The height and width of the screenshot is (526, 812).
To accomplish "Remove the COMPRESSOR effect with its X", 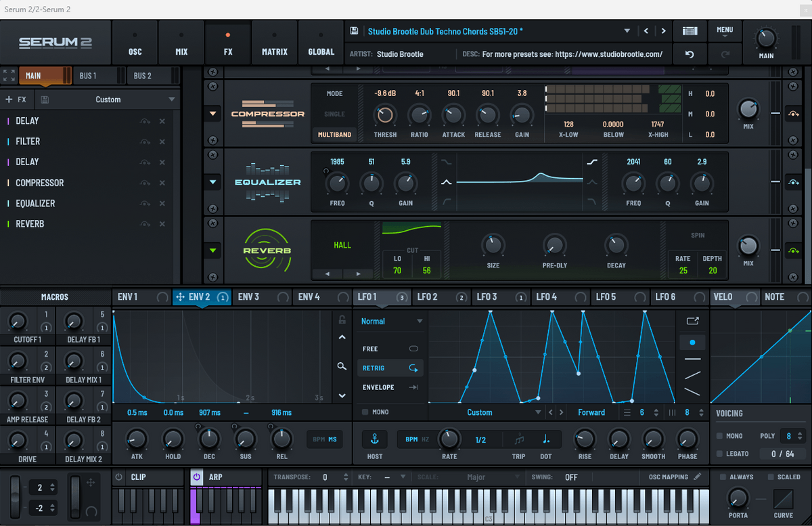I will [162, 183].
